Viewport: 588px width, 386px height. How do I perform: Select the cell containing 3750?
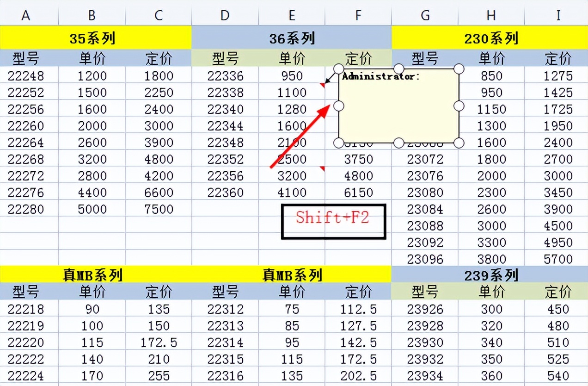[x=358, y=159]
